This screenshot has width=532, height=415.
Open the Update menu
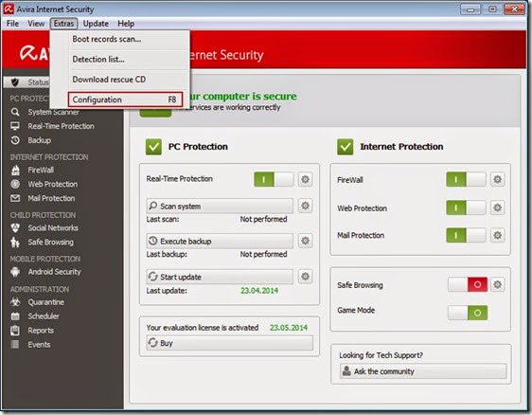(96, 24)
